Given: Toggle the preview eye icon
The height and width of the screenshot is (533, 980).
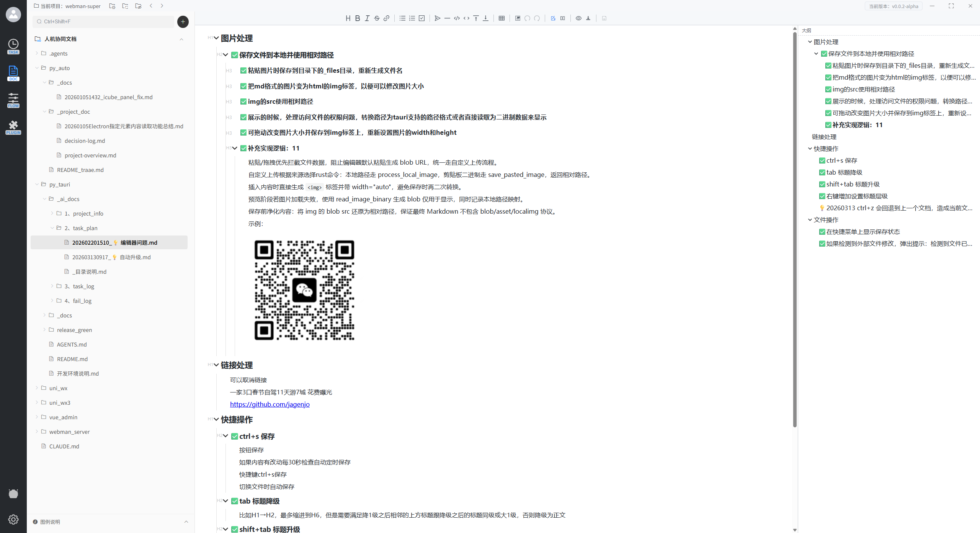Looking at the screenshot, I should pyautogui.click(x=578, y=18).
